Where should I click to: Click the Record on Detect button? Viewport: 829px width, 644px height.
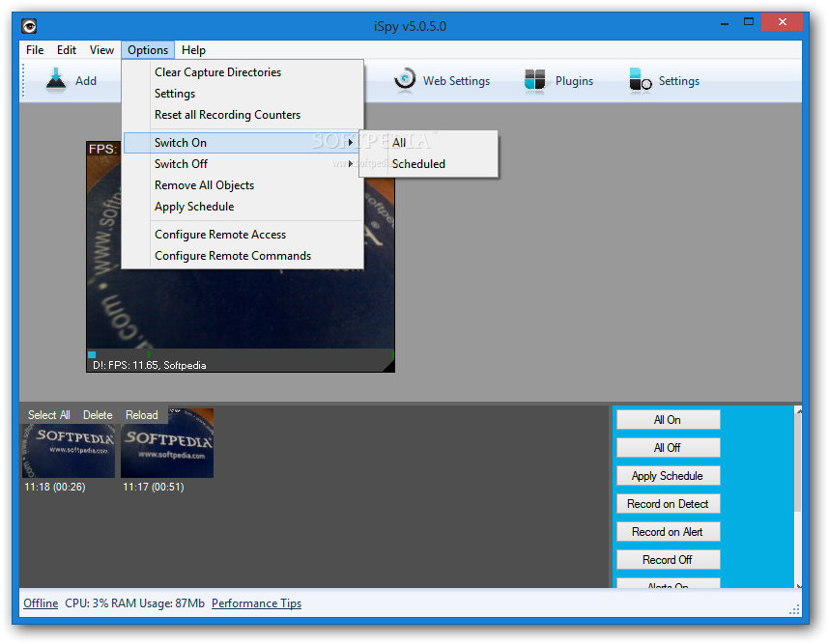point(668,504)
